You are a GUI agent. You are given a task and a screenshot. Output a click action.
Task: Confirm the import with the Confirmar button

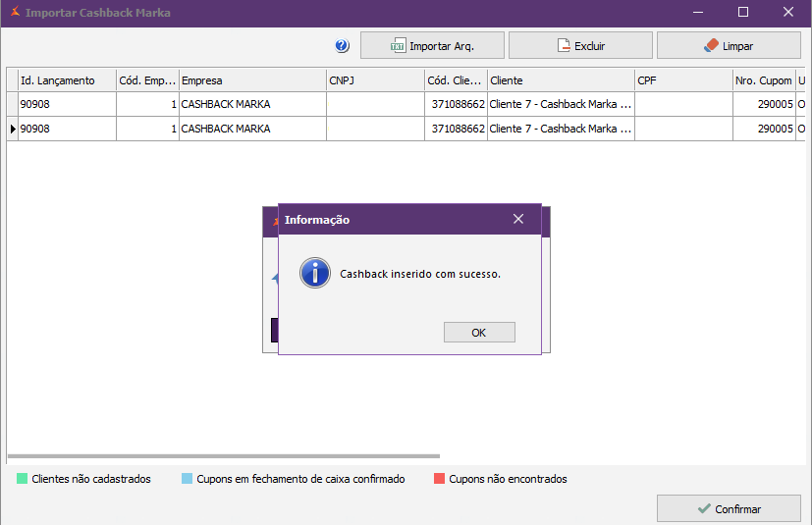click(729, 508)
